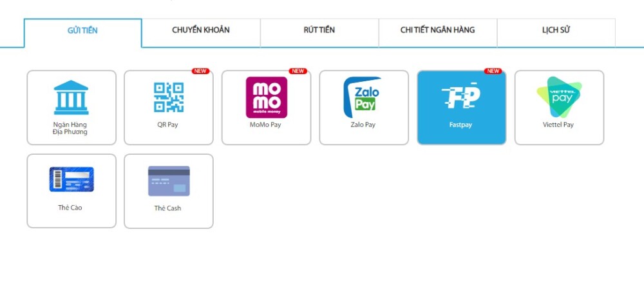Choose the QR Pay code icon
Screen dimensions: 644x287
[x=168, y=97]
